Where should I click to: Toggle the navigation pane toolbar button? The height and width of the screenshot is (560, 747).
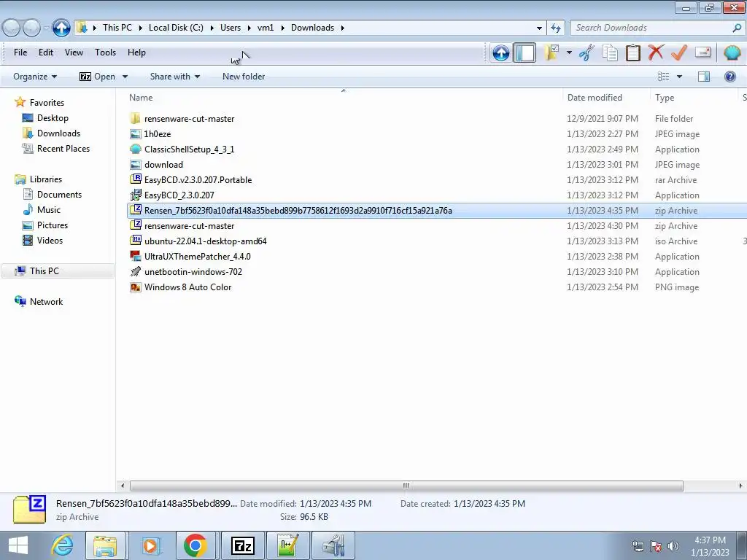click(x=524, y=52)
